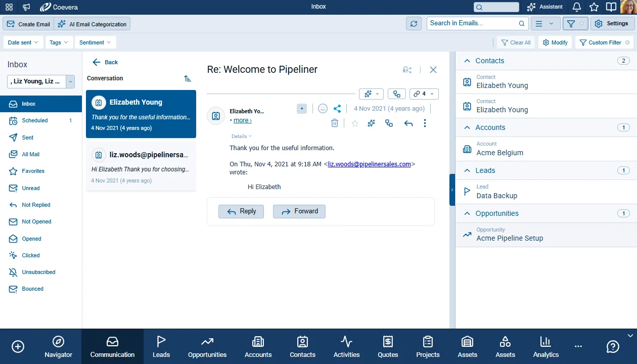Image resolution: width=637 pixels, height=364 pixels.
Task: Close the Re: Welcome to Pipeliner email
Action: pos(433,70)
